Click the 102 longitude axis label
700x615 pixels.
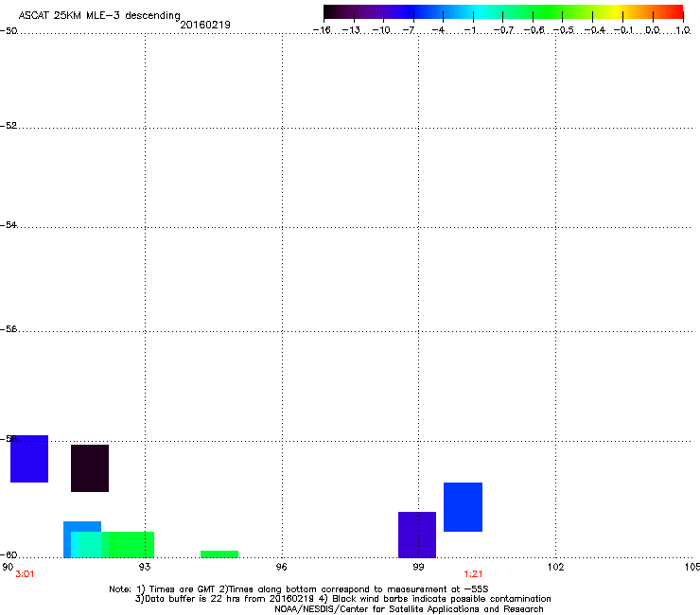pyautogui.click(x=555, y=567)
